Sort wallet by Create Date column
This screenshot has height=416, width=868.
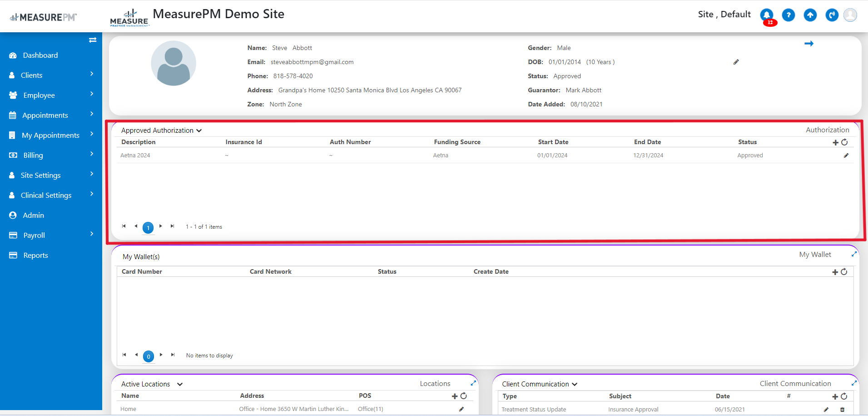[491, 272]
